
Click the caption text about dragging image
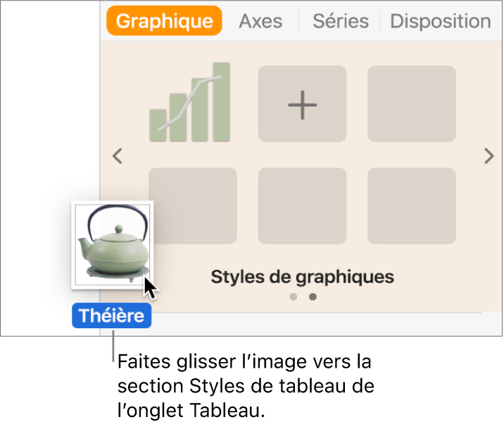pos(244,386)
